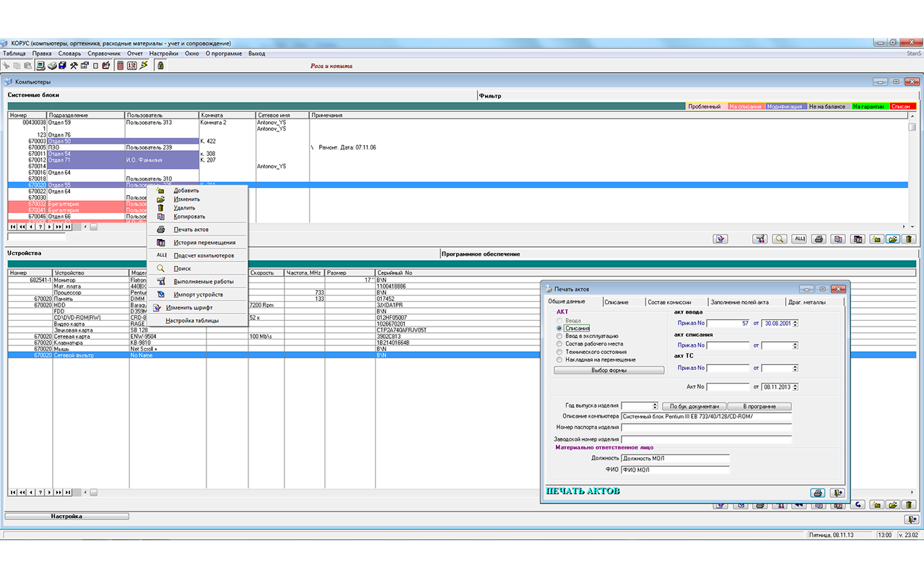924x578 pixels.
Task: Select the Ввода radio button
Action: pyautogui.click(x=559, y=320)
